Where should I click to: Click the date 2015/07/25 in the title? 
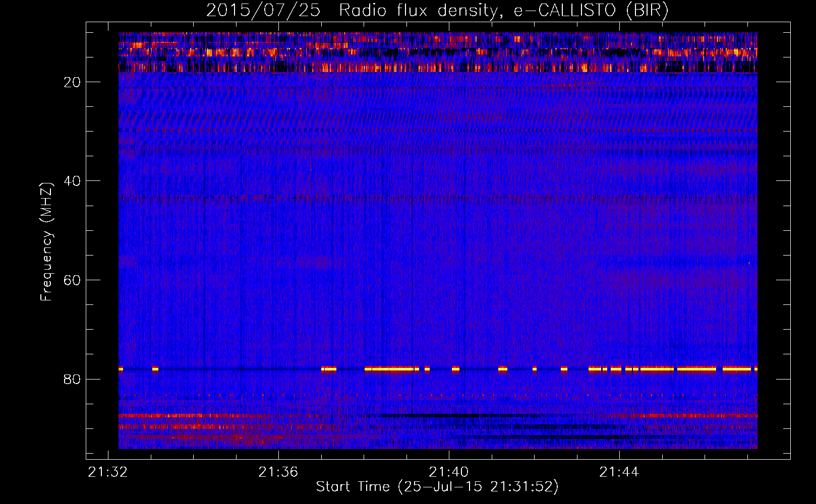(263, 11)
